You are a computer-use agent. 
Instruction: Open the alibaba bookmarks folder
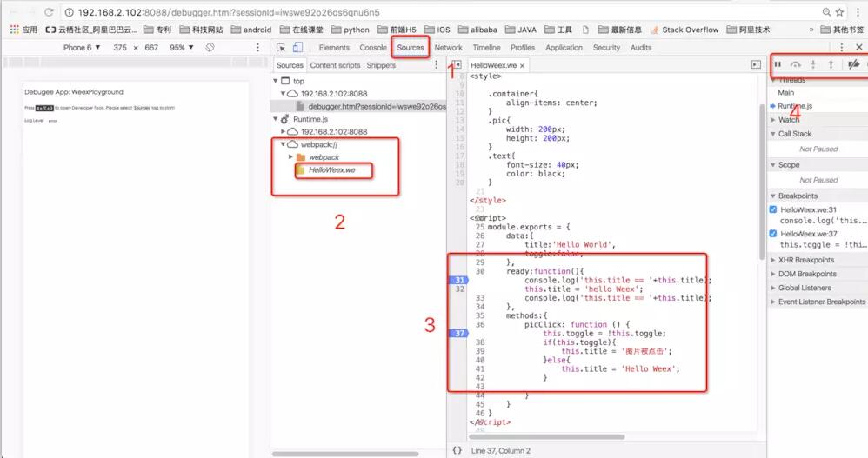[x=477, y=30]
